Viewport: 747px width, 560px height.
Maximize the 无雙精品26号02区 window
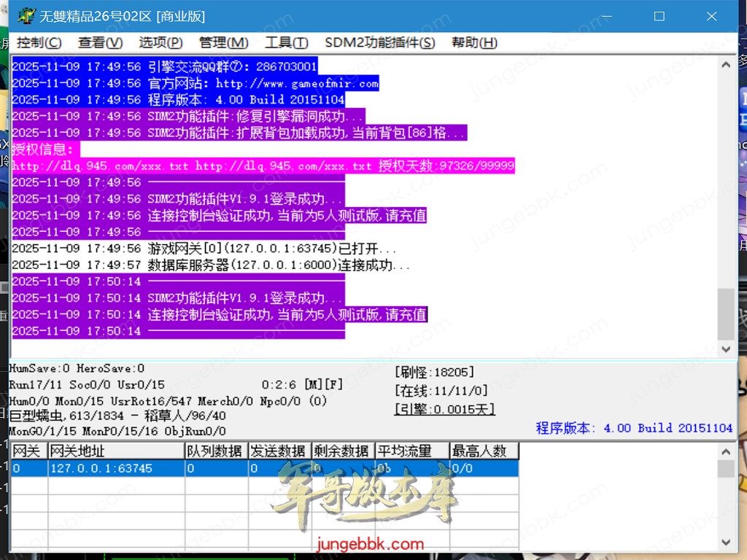pyautogui.click(x=659, y=16)
